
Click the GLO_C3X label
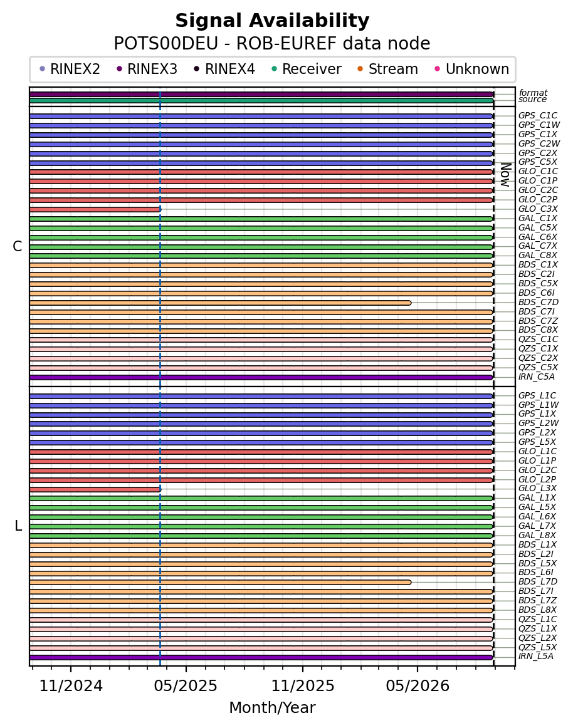538,209
